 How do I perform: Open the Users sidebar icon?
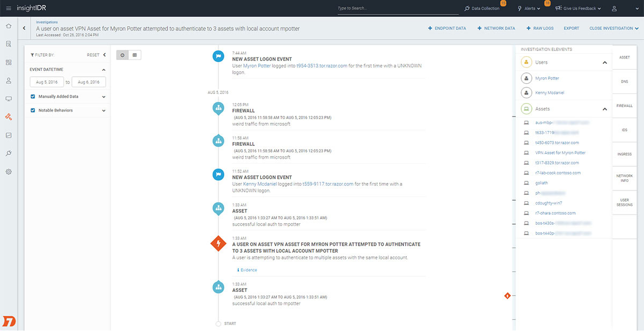[9, 81]
